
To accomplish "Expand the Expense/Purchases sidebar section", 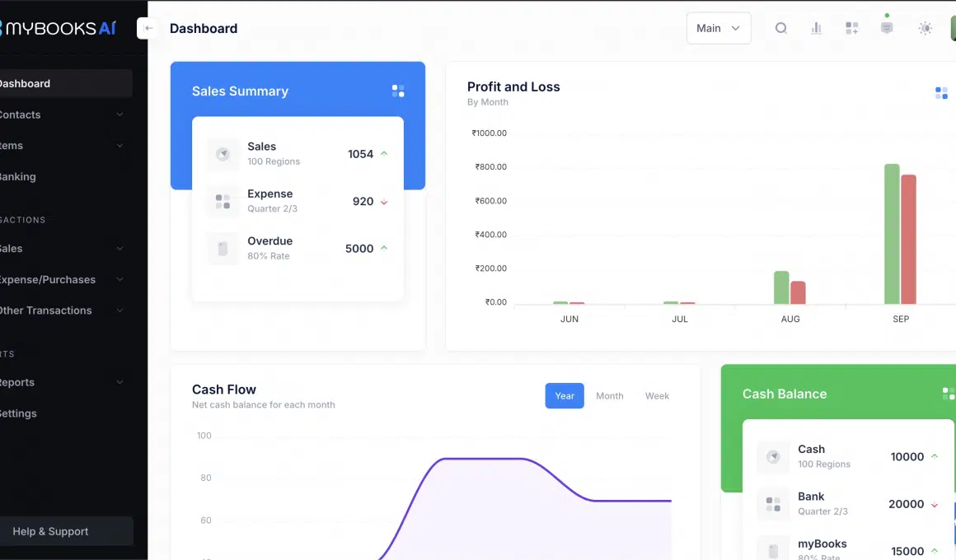I will [62, 279].
